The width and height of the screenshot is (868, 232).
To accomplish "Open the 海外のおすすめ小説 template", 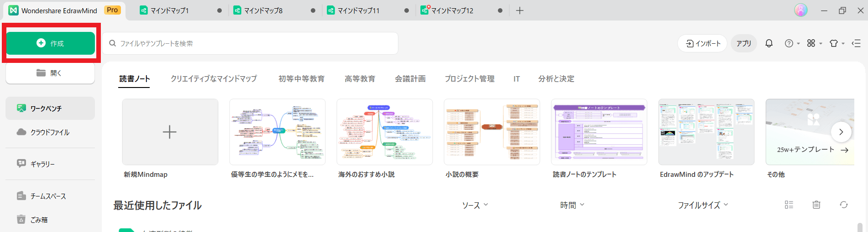I will pyautogui.click(x=385, y=132).
